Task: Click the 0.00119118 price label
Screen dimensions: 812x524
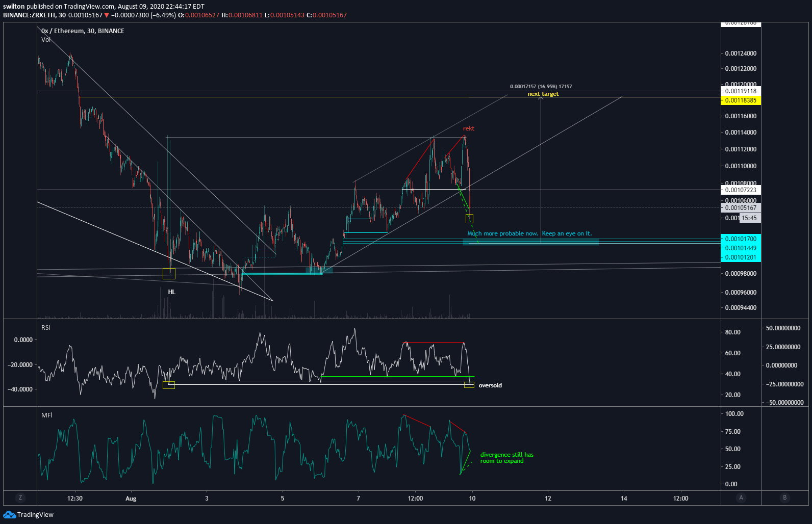Action: point(741,91)
